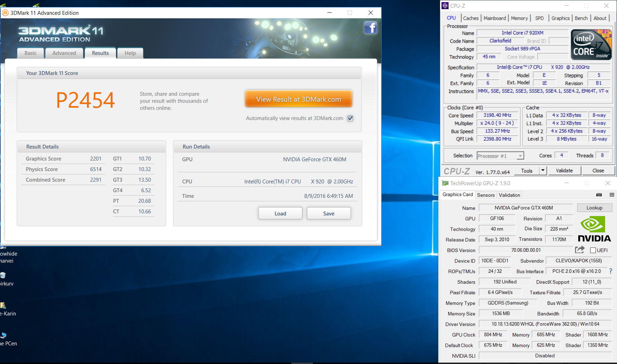Open the Caches tab in CPU-Z
This screenshot has height=364, width=617.
click(471, 18)
